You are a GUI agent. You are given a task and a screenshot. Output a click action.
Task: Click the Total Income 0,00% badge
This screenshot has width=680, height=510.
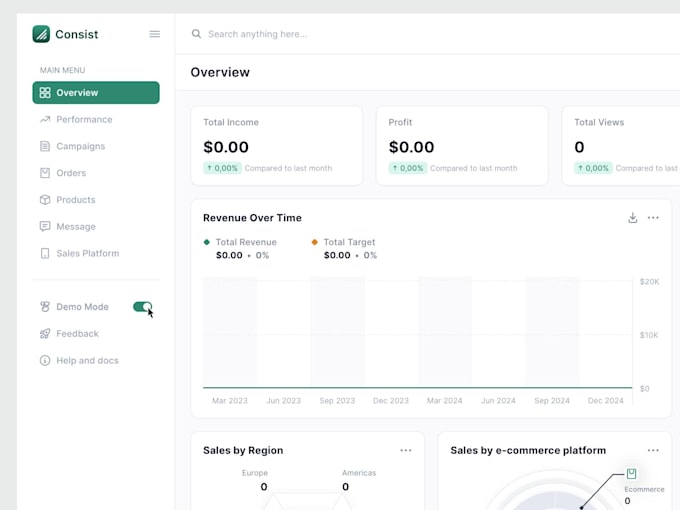pos(222,168)
